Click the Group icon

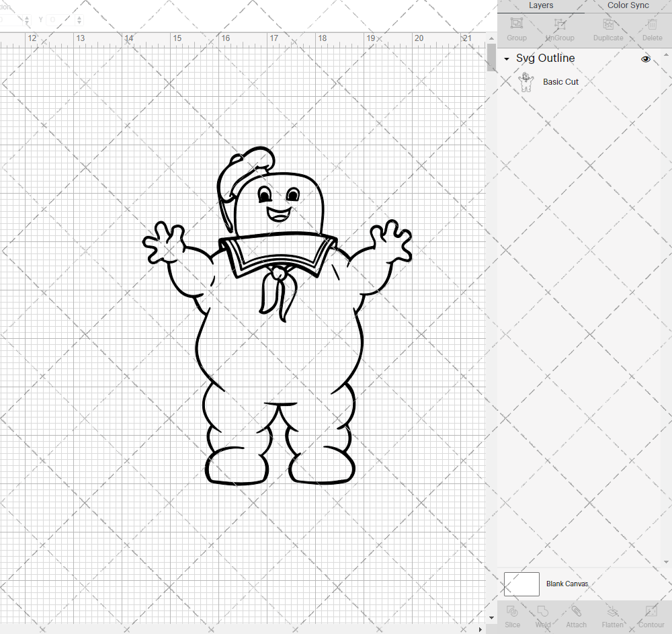tap(516, 23)
